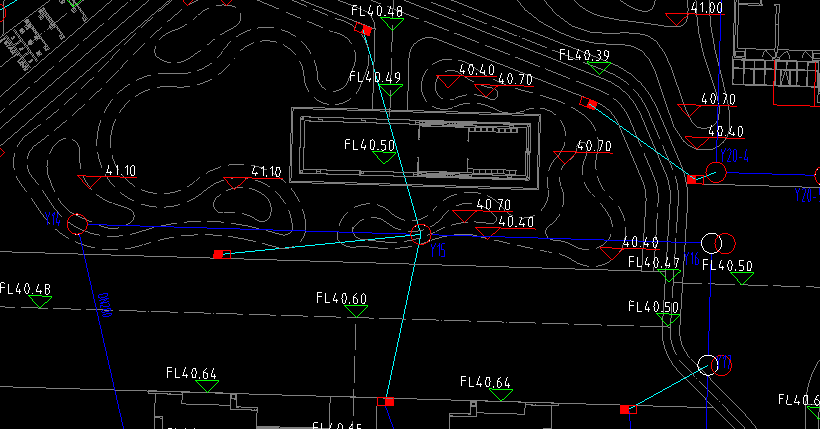This screenshot has width=820, height=429.
Task: Select the blue pipe between Y14 and Y15
Action: (249, 229)
